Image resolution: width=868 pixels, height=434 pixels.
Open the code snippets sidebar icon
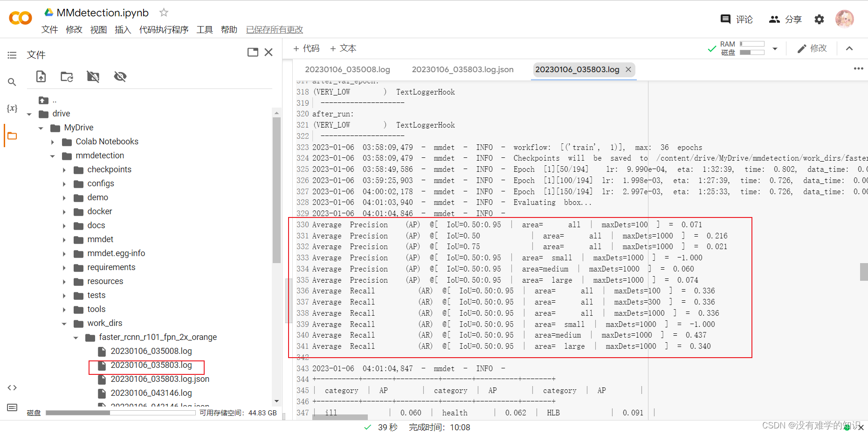coord(12,387)
